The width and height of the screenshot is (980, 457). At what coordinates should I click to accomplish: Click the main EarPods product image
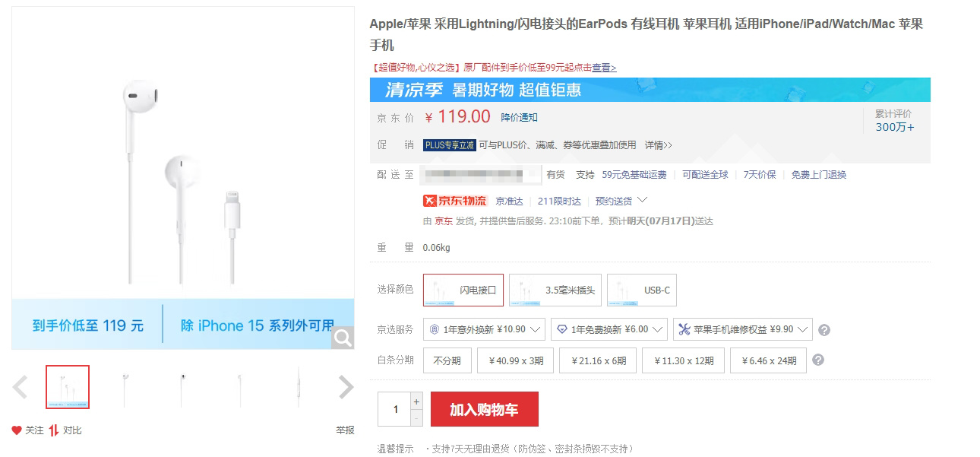pos(183,178)
